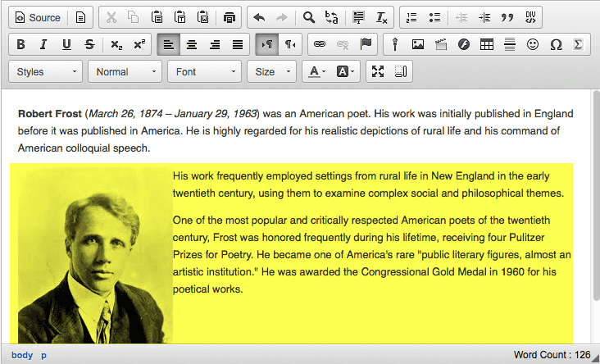Click the Increase Indent icon
This screenshot has height=364, width=600.
[x=484, y=17]
